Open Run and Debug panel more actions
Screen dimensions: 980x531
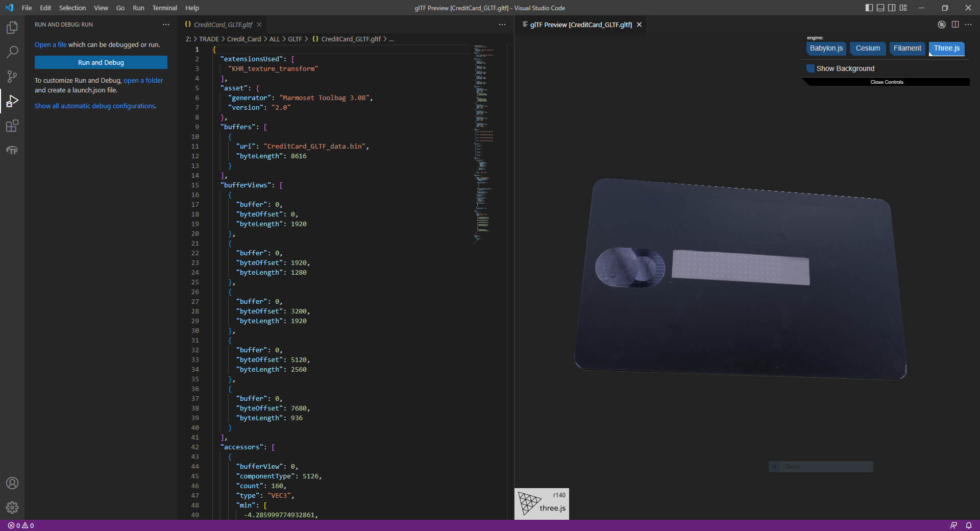(166, 25)
